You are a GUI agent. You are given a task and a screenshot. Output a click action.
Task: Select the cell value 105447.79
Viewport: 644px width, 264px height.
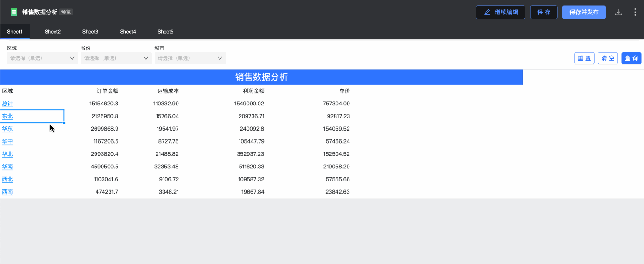click(x=251, y=141)
